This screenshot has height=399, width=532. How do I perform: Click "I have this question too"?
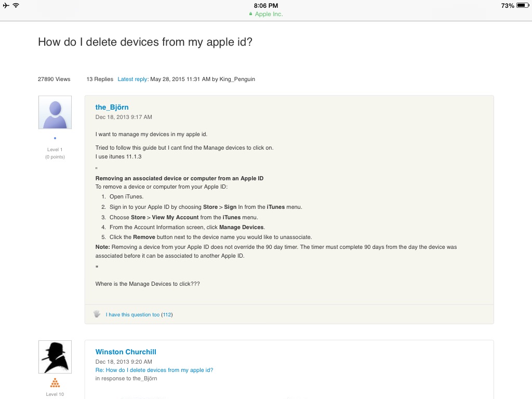(x=132, y=315)
